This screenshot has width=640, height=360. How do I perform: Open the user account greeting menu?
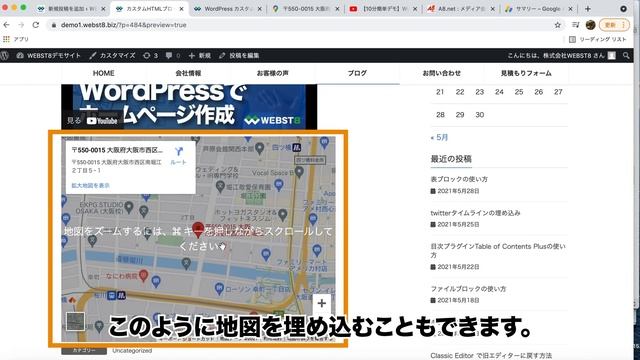[x=561, y=56]
